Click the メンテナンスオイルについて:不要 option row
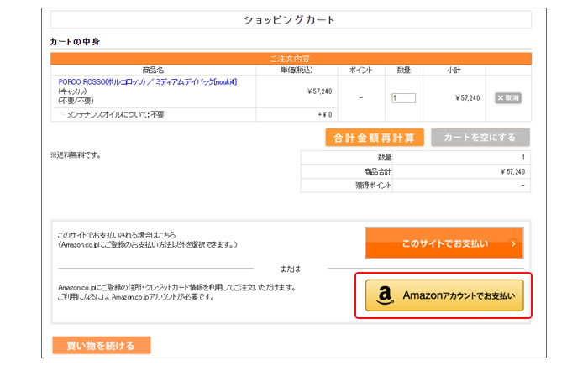The image size is (588, 371). pyautogui.click(x=116, y=114)
